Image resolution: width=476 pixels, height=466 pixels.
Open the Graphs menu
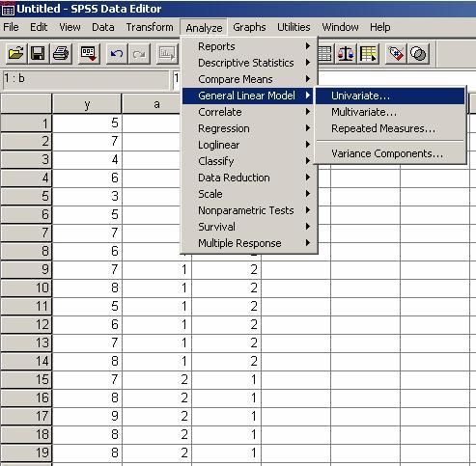(x=249, y=27)
